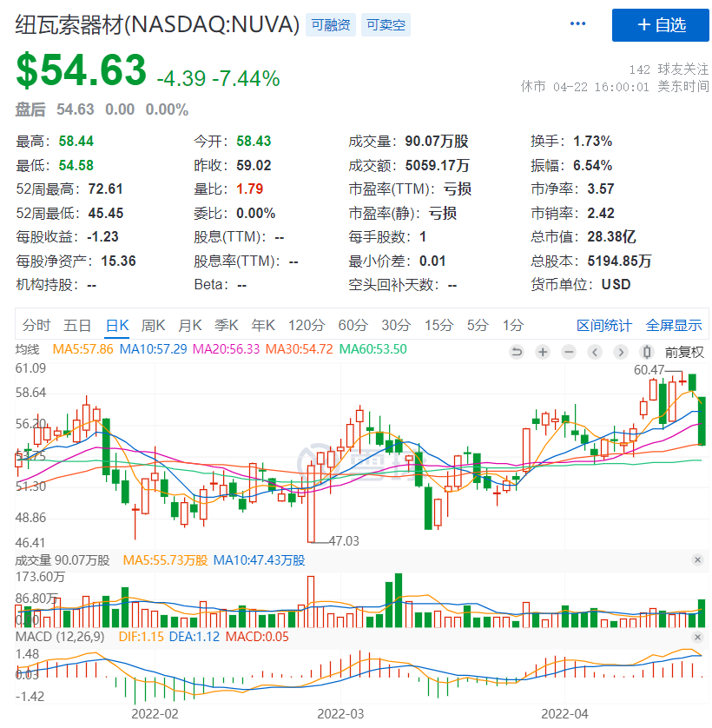Click the DIF:1.15 MACD value
Screen dimensions: 712x728
(142, 637)
